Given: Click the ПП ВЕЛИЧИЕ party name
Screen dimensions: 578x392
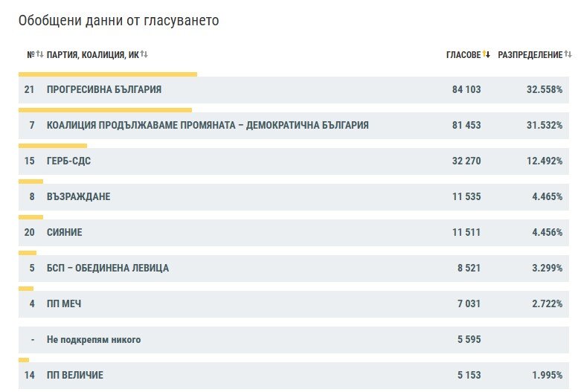Looking at the screenshot, I should (75, 376).
